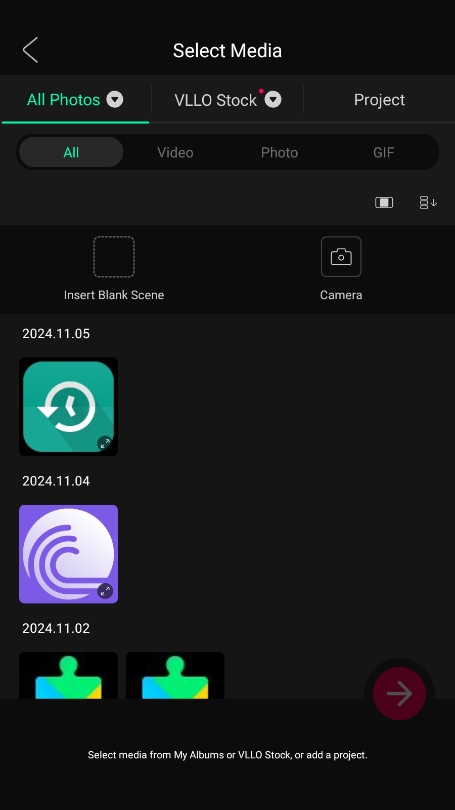Tap the red next arrow button
Viewport: 455px width, 810px height.
[x=399, y=693]
